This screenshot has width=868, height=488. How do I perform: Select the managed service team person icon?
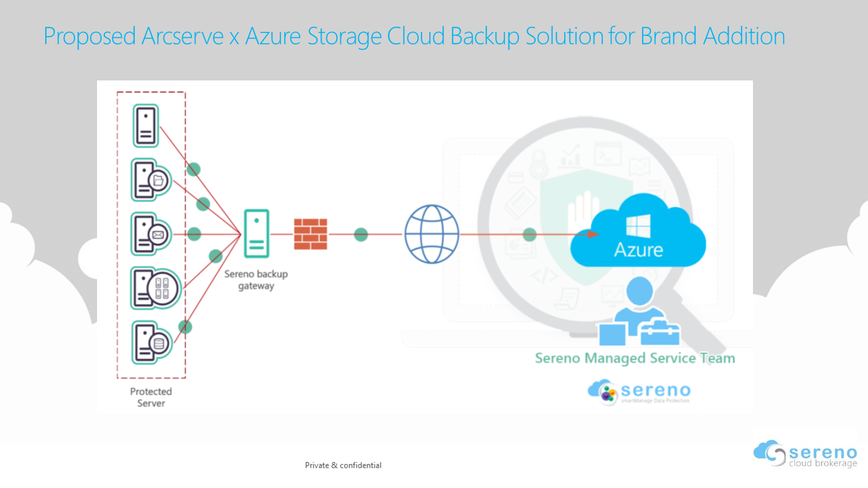click(x=639, y=313)
